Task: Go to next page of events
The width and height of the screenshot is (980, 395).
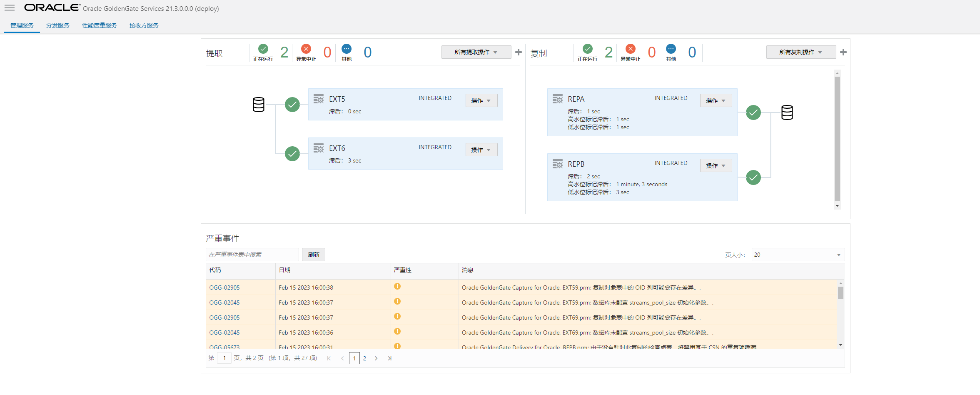Action: 376,358
